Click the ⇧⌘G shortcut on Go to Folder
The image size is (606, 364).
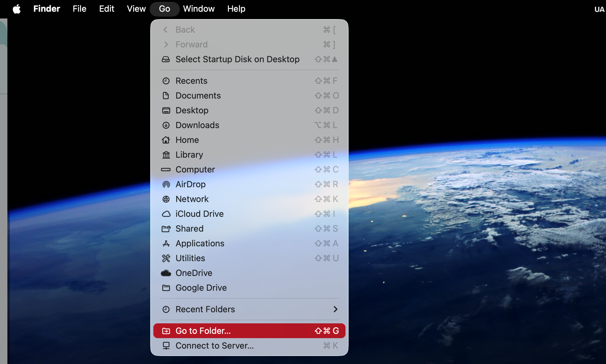[326, 331]
